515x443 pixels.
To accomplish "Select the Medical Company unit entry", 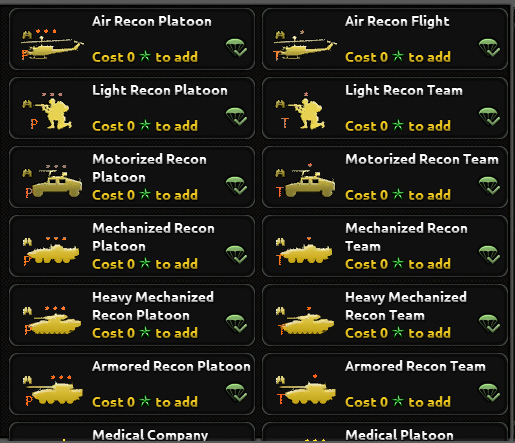I will tap(132, 432).
